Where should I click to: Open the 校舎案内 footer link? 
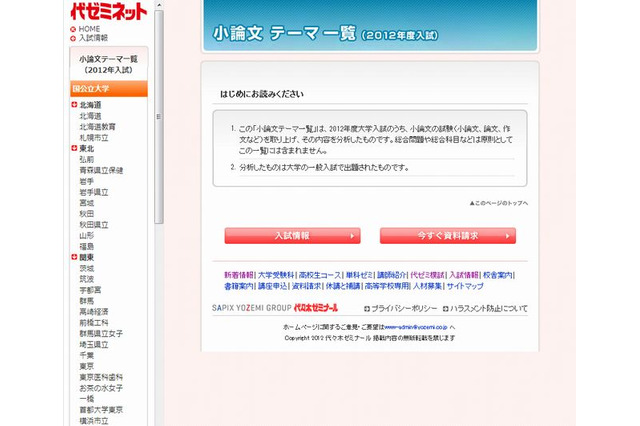point(498,275)
